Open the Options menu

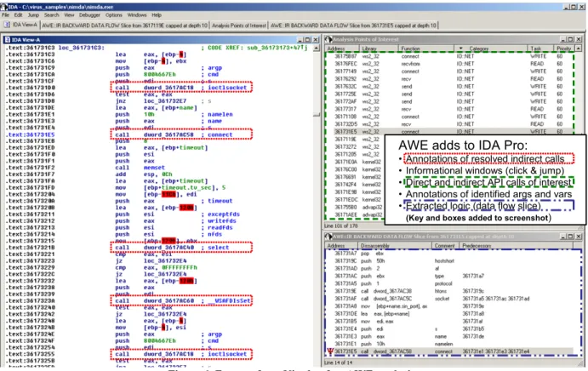114,15
